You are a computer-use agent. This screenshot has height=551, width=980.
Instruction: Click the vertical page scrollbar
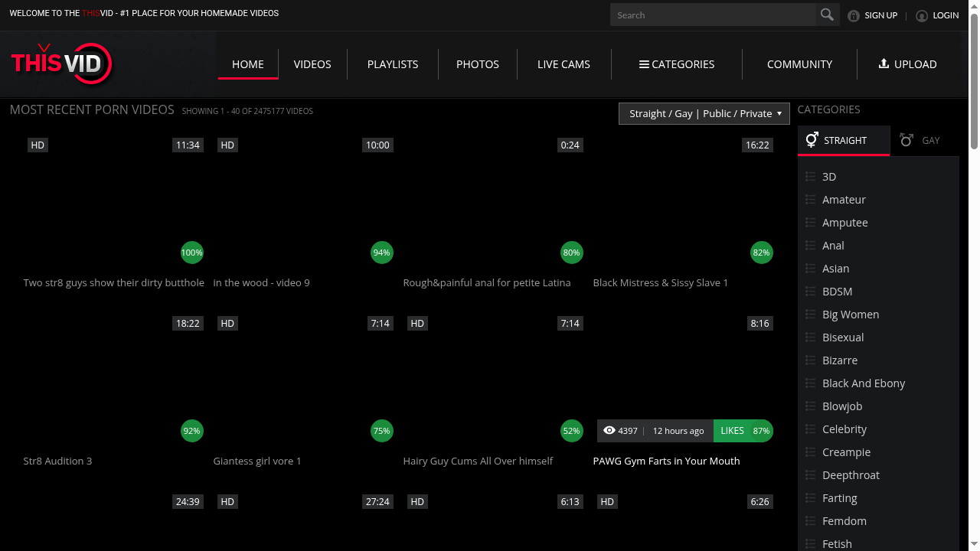coord(974,77)
